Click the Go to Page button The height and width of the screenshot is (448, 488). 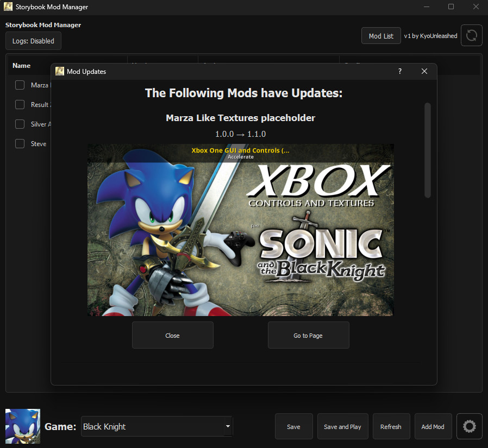(309, 335)
